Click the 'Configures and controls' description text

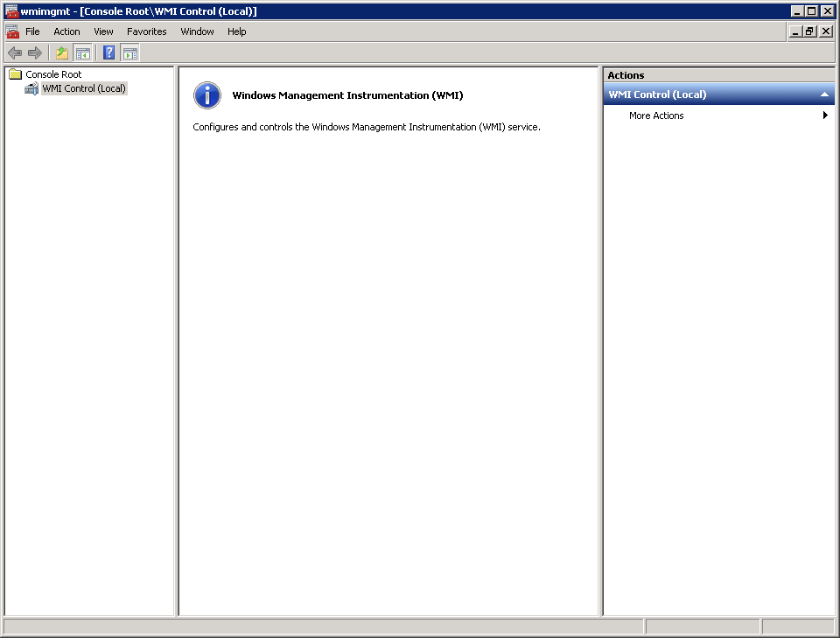367,127
